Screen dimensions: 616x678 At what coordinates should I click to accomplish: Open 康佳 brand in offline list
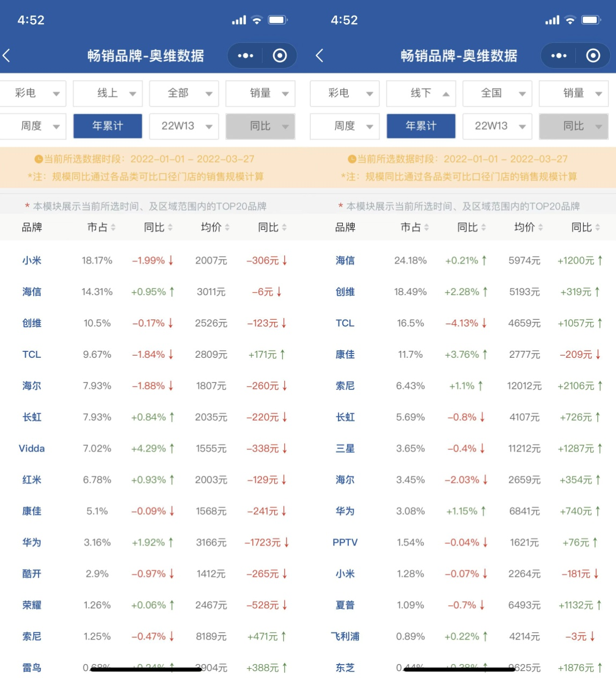tap(345, 355)
